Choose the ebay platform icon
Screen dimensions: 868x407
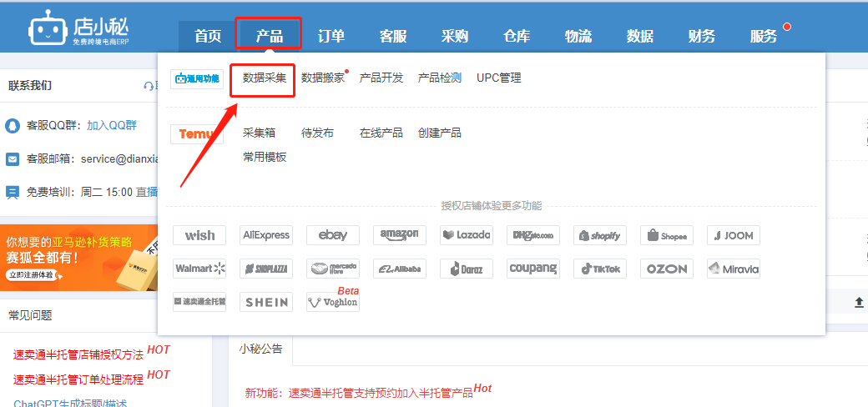click(333, 235)
